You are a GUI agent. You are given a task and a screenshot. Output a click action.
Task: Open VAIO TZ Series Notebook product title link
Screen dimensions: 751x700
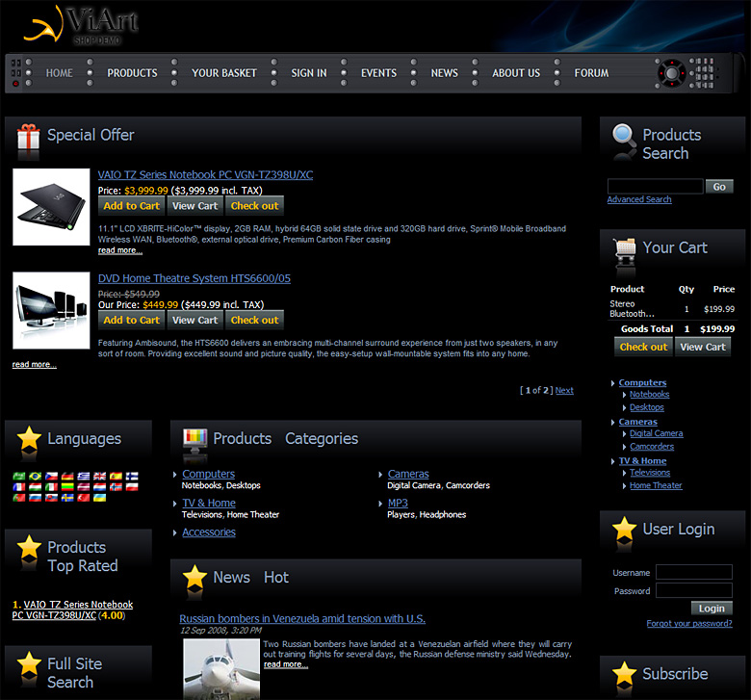205,175
